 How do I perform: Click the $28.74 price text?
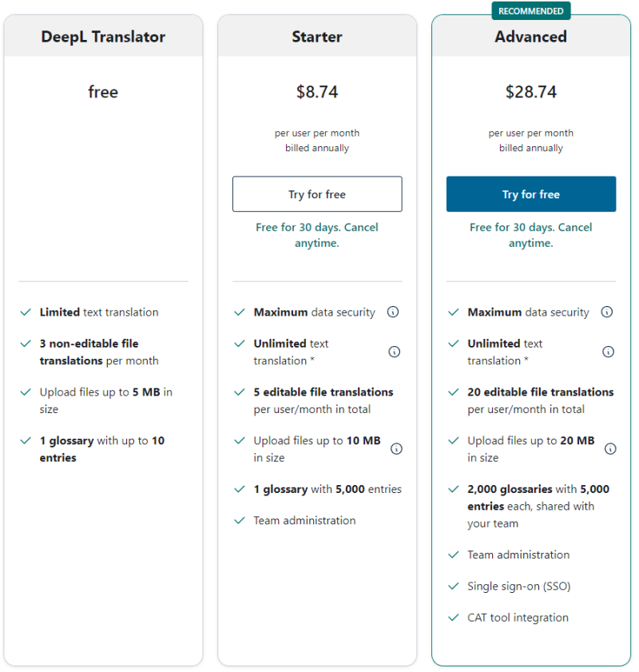point(530,91)
